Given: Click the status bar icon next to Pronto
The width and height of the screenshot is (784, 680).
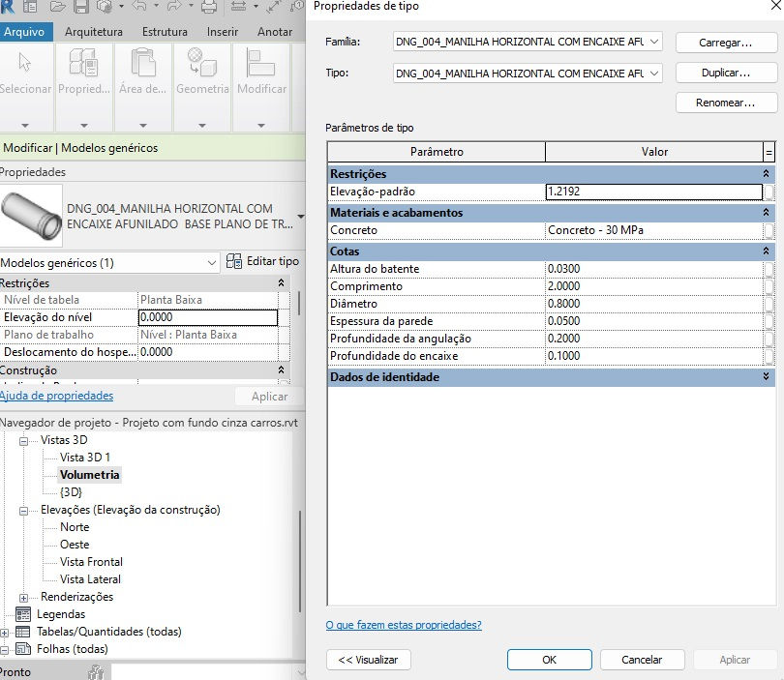Looking at the screenshot, I should [96, 672].
